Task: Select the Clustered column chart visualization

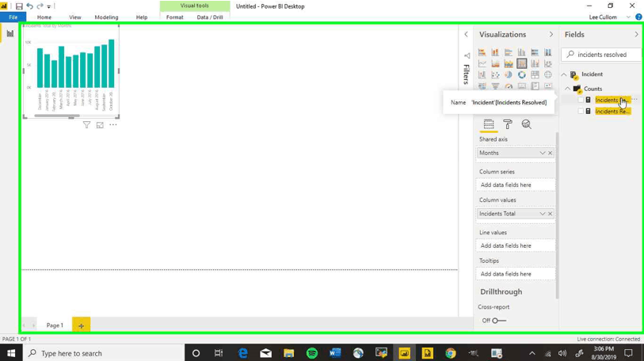Action: pos(521,52)
